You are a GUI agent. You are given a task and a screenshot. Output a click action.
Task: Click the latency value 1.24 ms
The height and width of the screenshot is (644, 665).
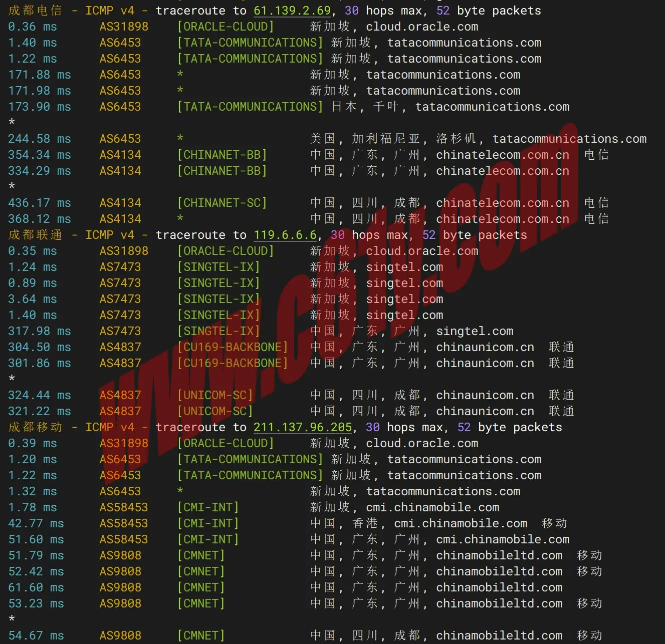coord(33,267)
